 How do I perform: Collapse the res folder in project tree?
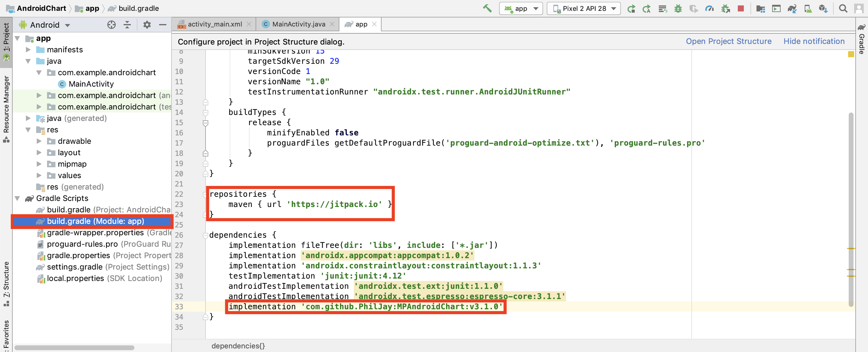[28, 130]
